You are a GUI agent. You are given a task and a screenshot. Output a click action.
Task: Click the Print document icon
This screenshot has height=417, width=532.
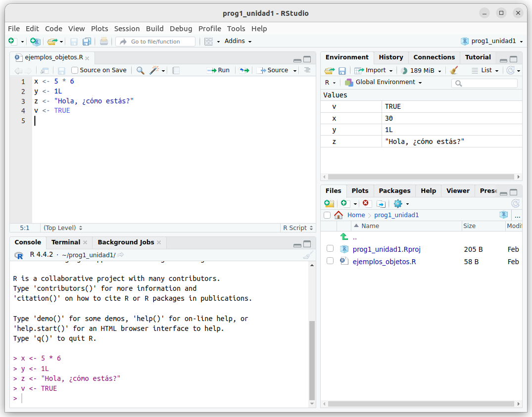click(x=104, y=42)
